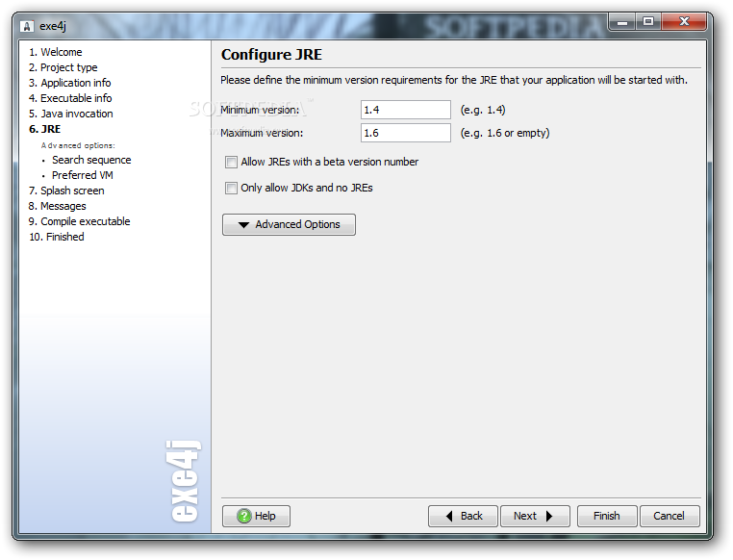Minimize the exe4j window
The image size is (733, 560).
click(x=622, y=21)
